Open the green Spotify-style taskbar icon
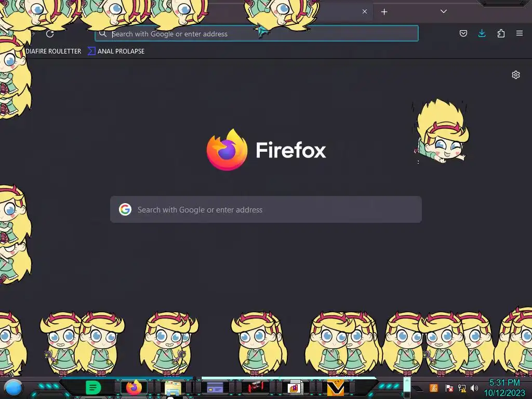Viewport: 532px width, 399px height. 93,388
